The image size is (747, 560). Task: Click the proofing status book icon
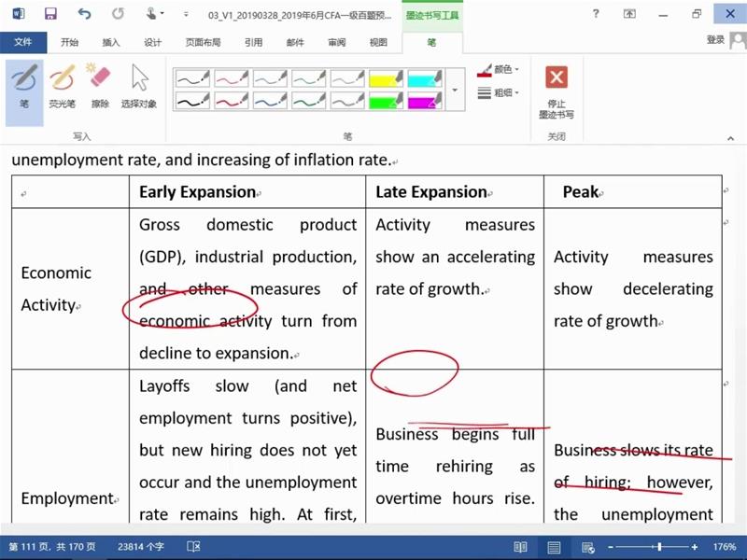pyautogui.click(x=193, y=547)
